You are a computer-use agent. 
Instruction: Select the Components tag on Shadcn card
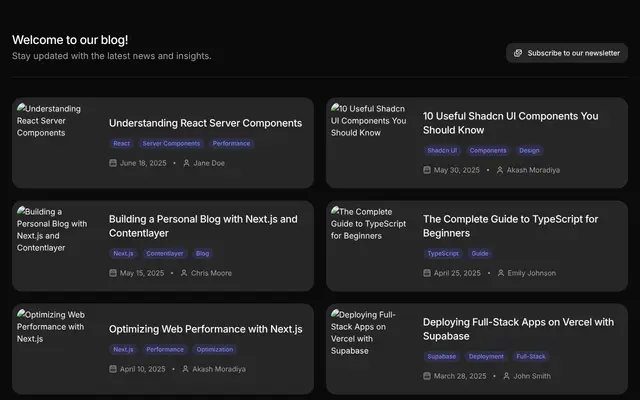(x=488, y=151)
